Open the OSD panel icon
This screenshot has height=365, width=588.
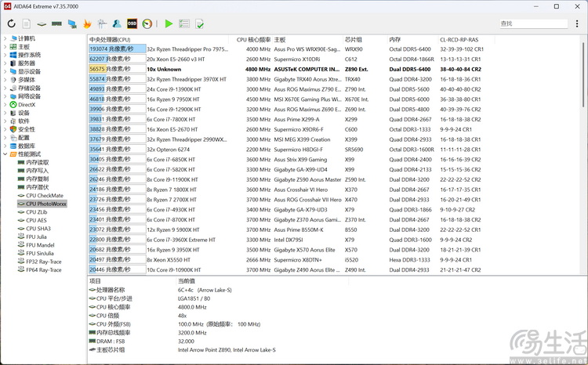(132, 23)
